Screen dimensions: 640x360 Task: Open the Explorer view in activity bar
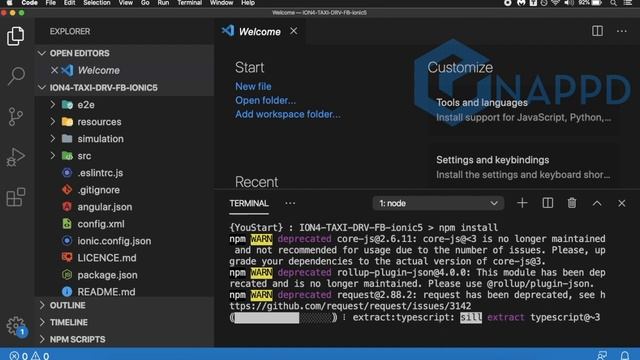pyautogui.click(x=16, y=36)
